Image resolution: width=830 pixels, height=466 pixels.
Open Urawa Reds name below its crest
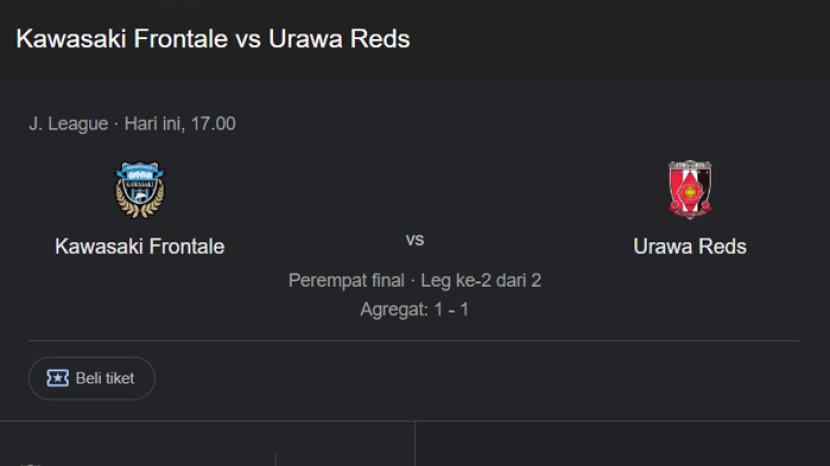(x=690, y=246)
